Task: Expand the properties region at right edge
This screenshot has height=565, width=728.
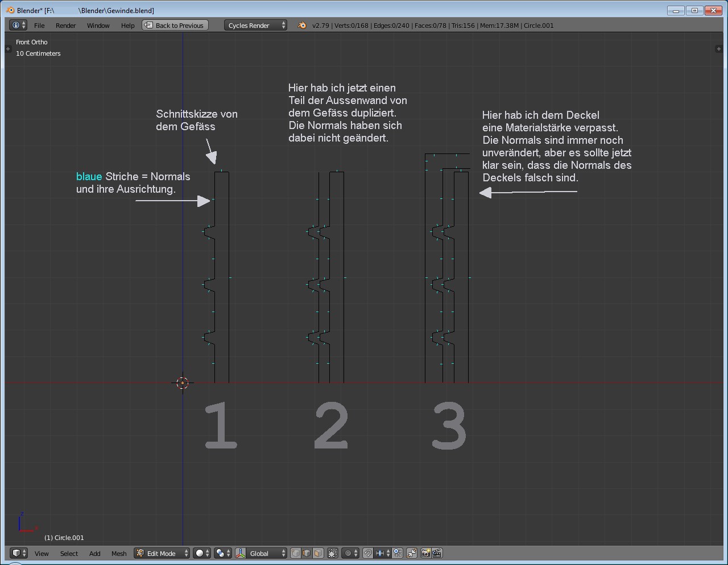Action: 719,49
